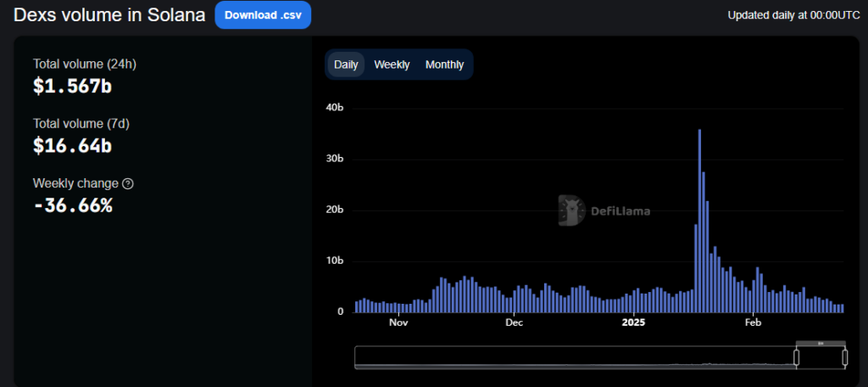The image size is (868, 387).
Task: Click the tallest volume bar in chart
Action: pos(699,221)
